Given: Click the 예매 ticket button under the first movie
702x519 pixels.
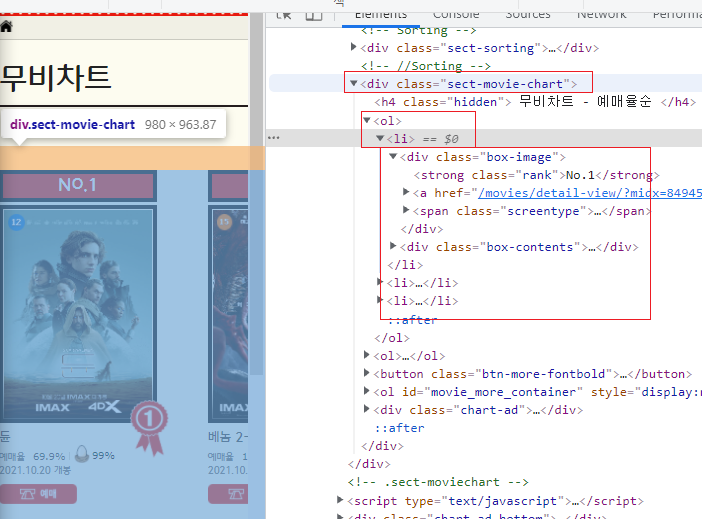Looking at the screenshot, I should click(38, 494).
